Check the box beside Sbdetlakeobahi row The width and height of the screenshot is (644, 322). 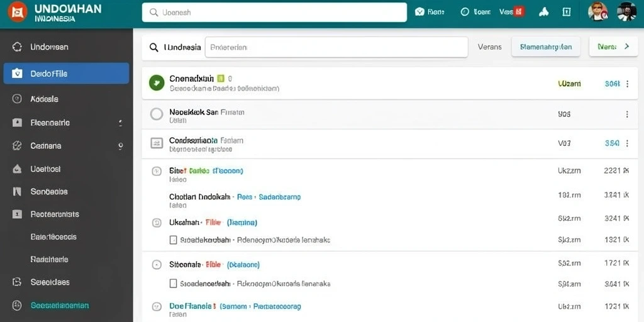tap(174, 240)
